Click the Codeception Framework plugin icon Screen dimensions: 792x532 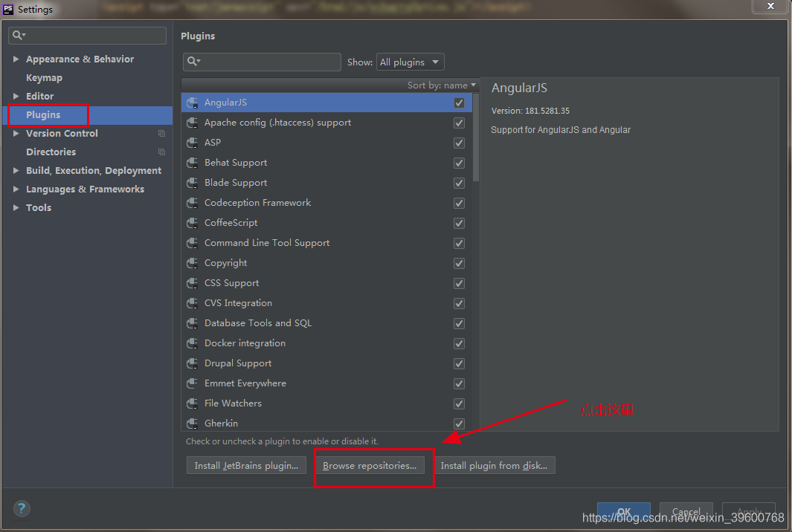pos(192,203)
